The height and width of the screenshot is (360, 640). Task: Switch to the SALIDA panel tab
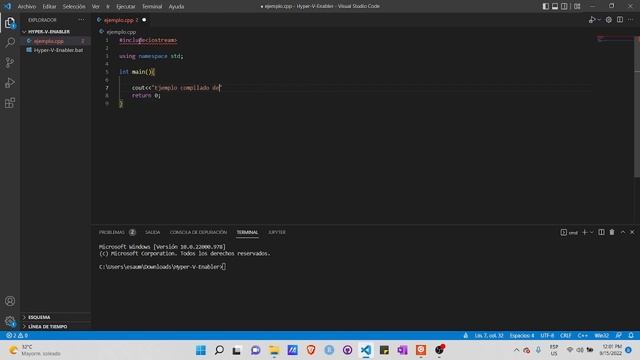tap(152, 232)
